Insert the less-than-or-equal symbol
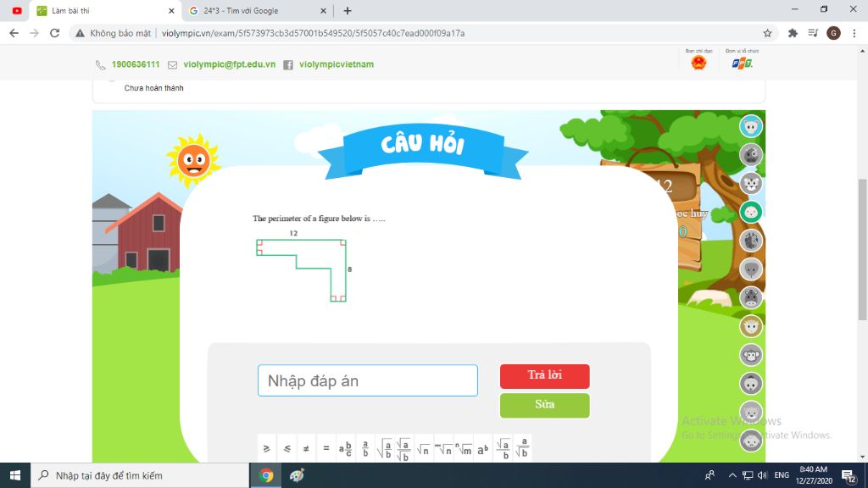This screenshot has width=868, height=488. pos(287,448)
